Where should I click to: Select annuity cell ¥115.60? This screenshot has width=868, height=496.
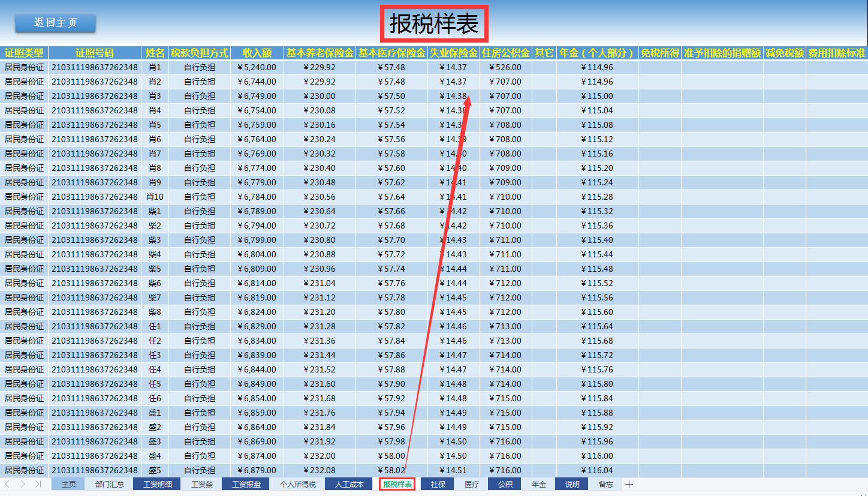click(x=597, y=312)
